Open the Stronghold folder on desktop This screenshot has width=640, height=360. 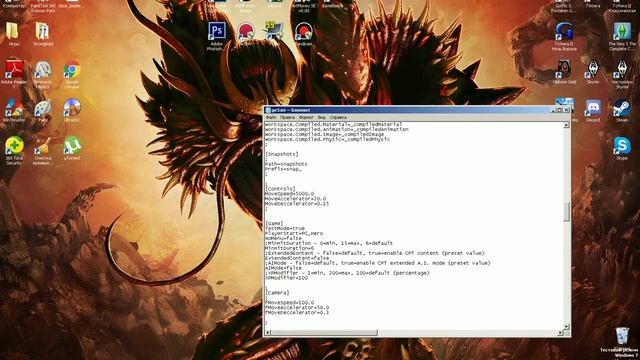(42, 34)
